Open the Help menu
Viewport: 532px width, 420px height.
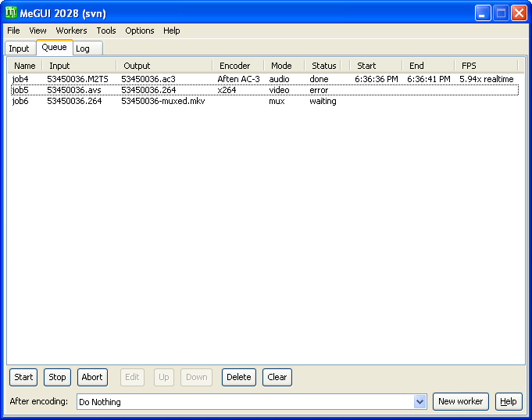click(171, 31)
